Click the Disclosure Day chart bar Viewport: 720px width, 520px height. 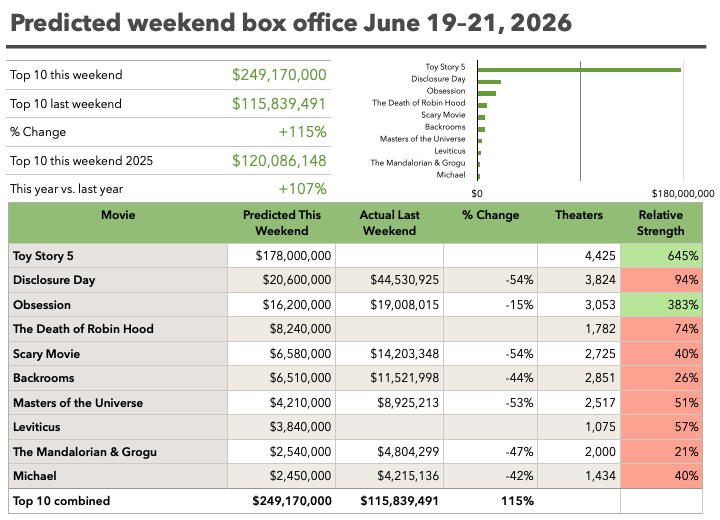coord(489,82)
